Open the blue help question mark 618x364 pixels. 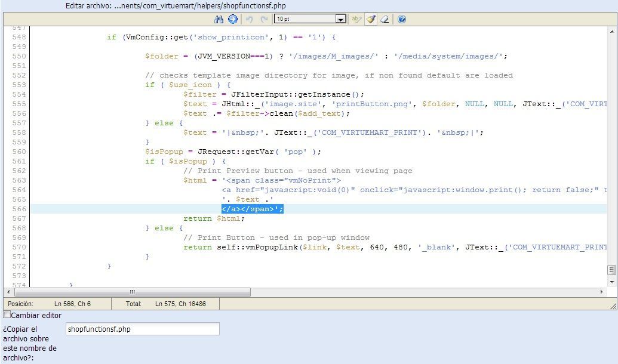pos(402,19)
